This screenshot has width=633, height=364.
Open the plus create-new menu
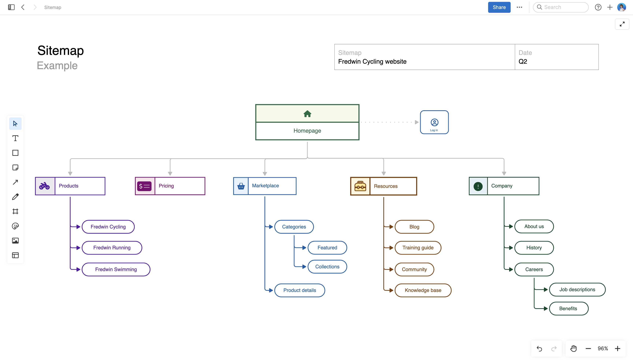tap(610, 7)
